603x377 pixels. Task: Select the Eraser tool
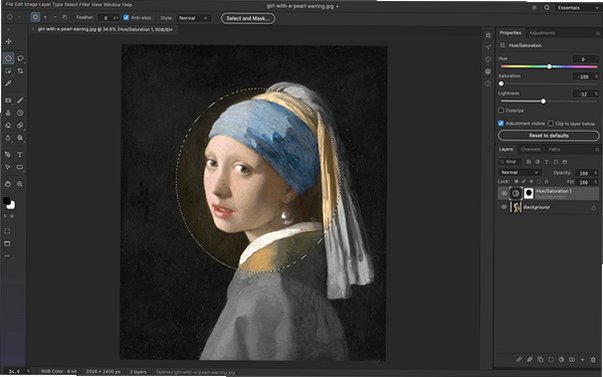click(x=8, y=125)
